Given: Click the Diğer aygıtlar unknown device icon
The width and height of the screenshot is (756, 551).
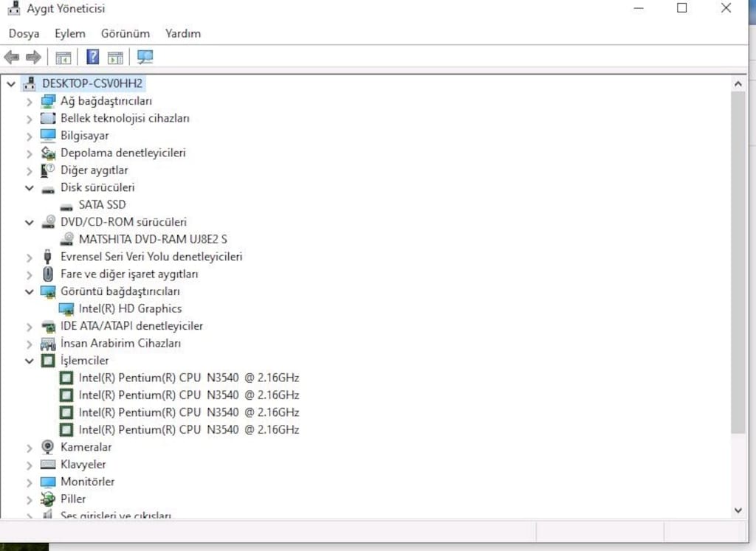Looking at the screenshot, I should tap(48, 170).
